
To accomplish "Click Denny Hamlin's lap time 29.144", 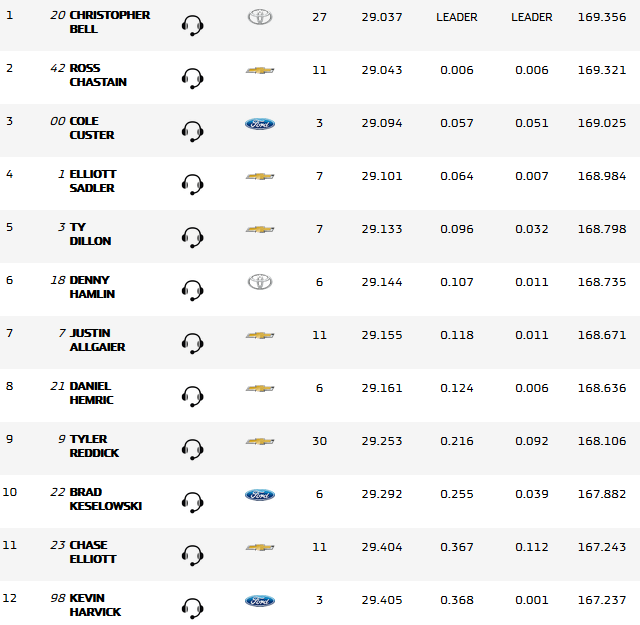I will tap(382, 282).
